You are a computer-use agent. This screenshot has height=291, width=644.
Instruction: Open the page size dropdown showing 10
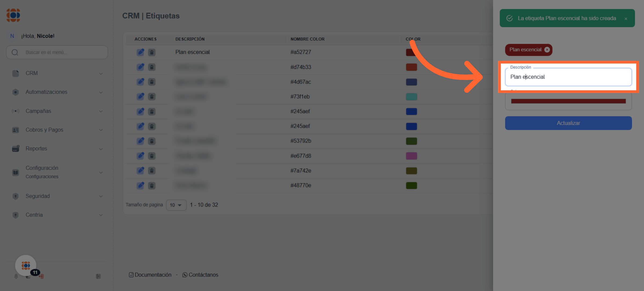[176, 205]
